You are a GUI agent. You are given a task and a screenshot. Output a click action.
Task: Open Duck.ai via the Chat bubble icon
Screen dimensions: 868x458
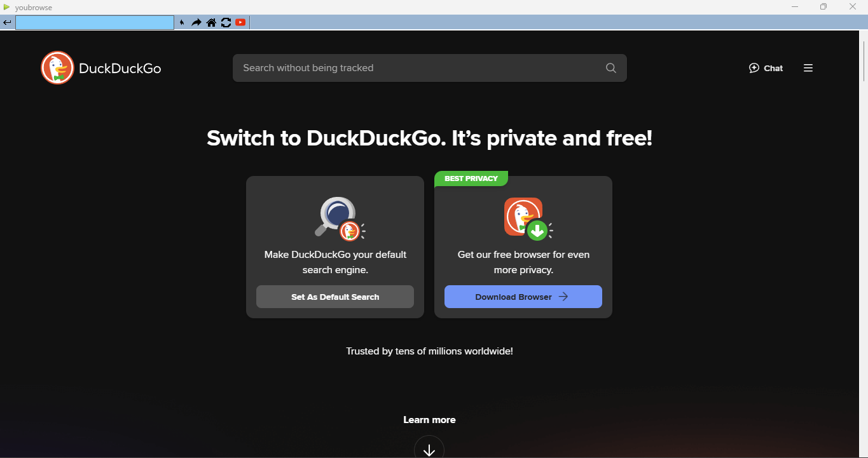coord(754,68)
